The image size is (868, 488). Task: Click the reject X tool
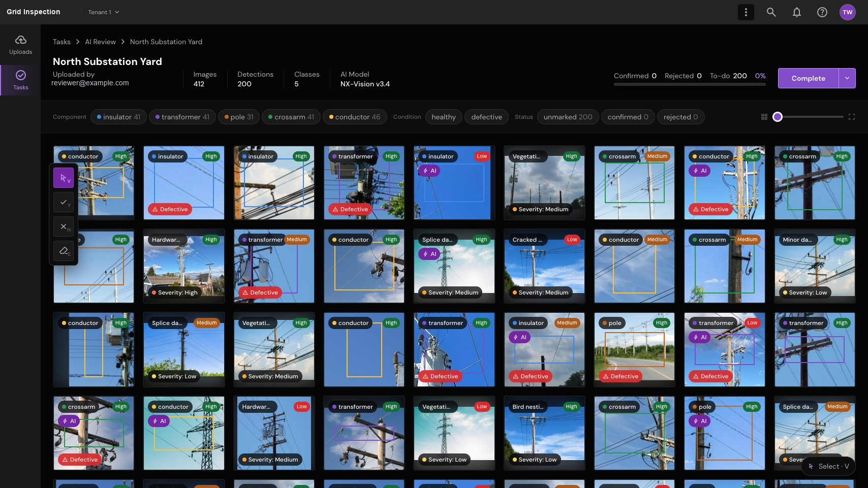64,226
